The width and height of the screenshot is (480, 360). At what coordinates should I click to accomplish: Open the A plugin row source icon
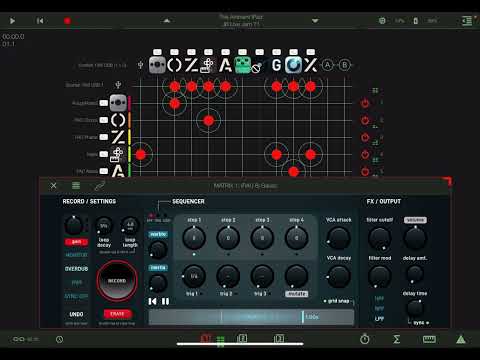point(118,171)
